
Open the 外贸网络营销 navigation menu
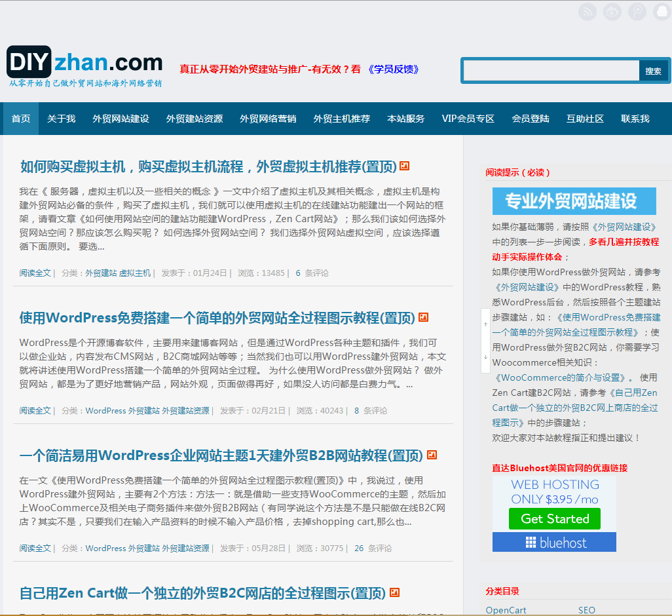(x=268, y=119)
